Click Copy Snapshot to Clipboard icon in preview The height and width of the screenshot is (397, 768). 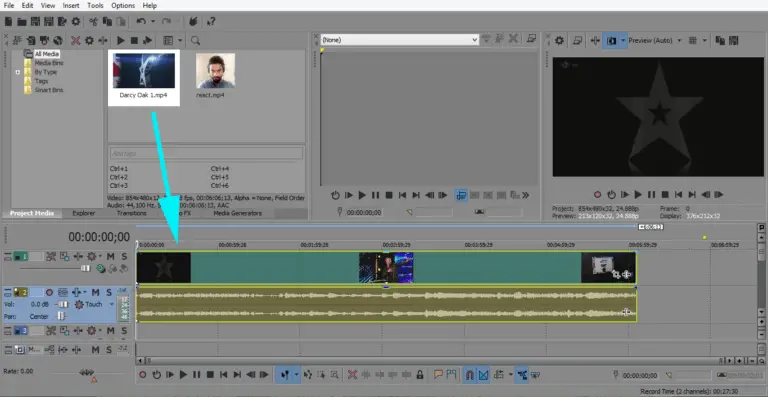(x=720, y=40)
